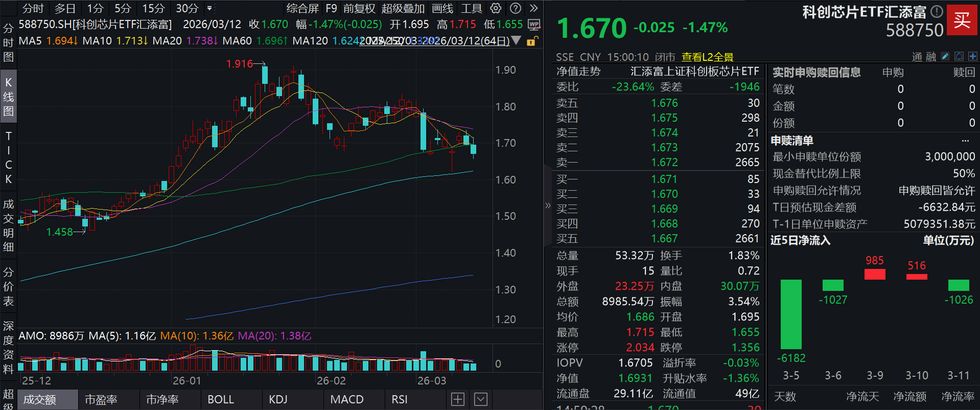Click the F9 toolbar button

point(331,8)
